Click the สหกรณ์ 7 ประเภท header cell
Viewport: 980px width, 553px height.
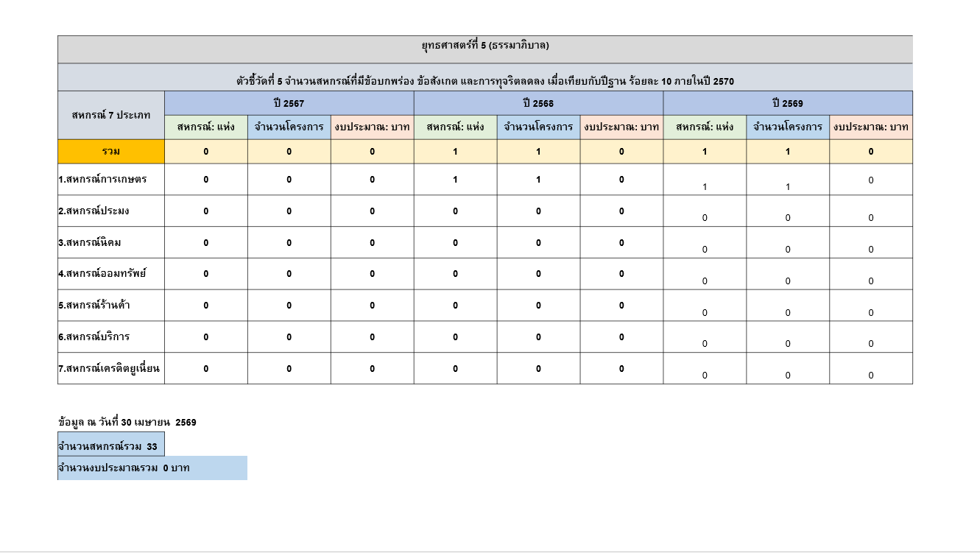pyautogui.click(x=111, y=115)
